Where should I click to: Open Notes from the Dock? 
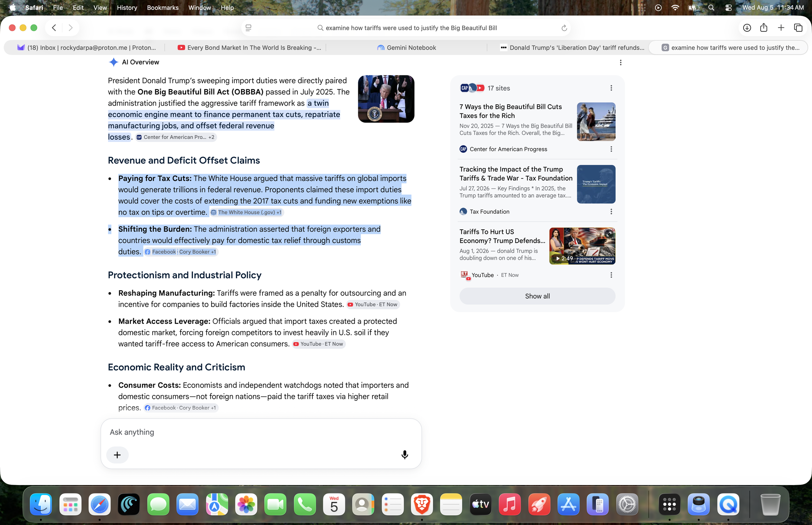(x=451, y=504)
